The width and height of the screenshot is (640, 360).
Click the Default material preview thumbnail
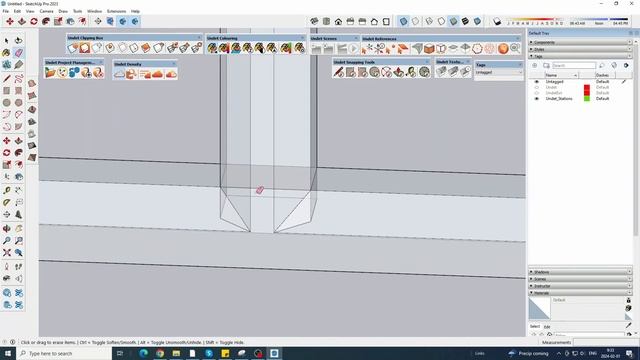pos(539,308)
